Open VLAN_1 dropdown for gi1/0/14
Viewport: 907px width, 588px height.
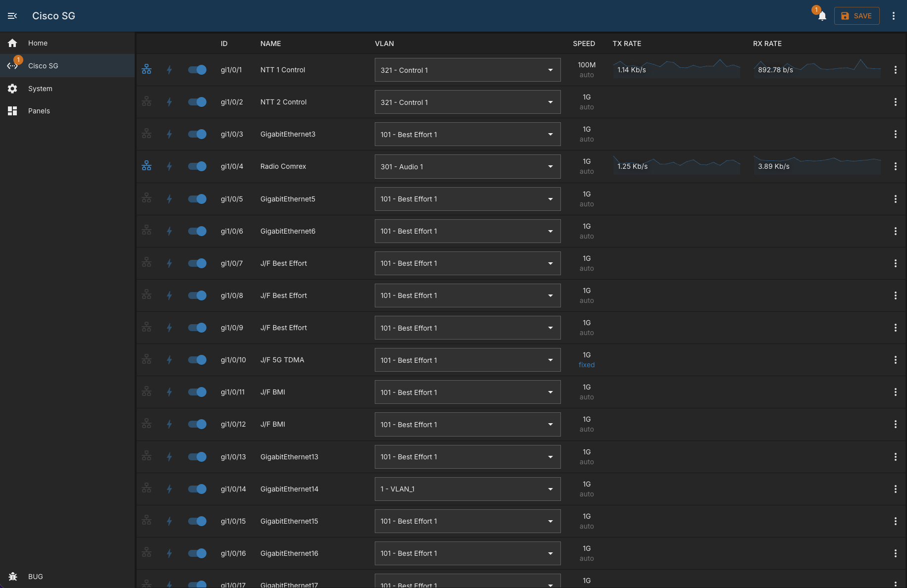click(x=467, y=489)
